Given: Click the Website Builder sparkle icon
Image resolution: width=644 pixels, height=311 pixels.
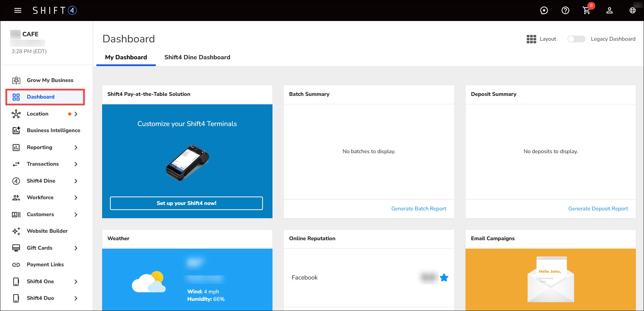Looking at the screenshot, I should (16, 231).
